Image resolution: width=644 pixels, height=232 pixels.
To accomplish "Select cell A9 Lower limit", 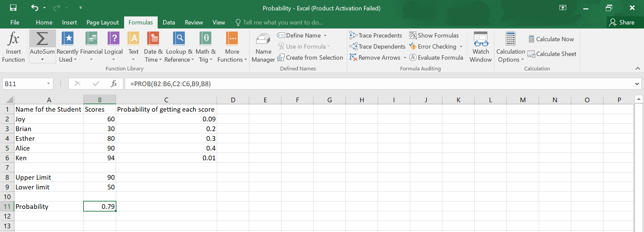I will 49,187.
